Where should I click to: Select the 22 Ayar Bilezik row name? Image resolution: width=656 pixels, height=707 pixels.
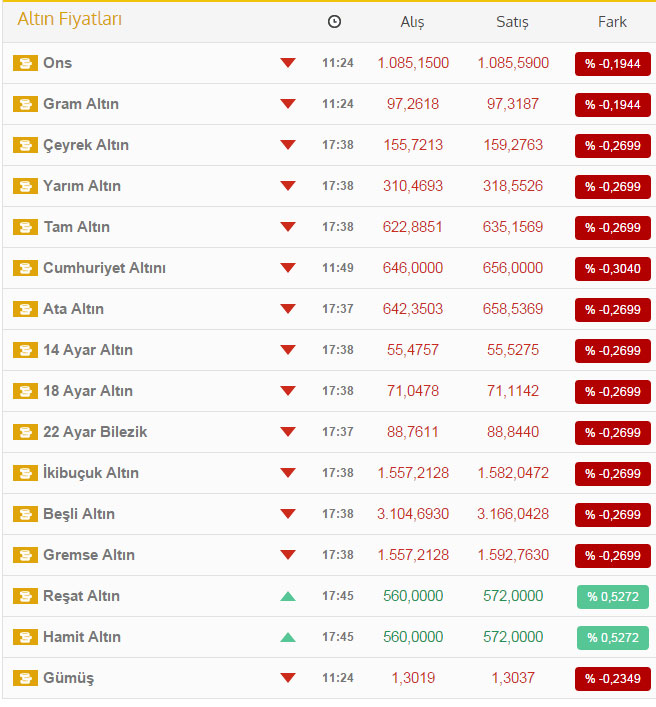tap(95, 432)
